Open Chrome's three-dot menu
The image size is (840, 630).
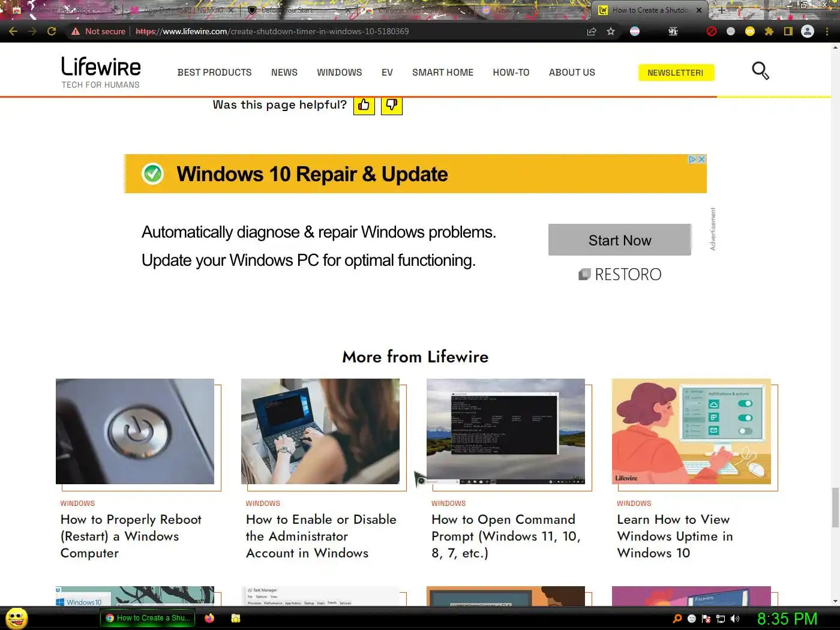(x=827, y=31)
